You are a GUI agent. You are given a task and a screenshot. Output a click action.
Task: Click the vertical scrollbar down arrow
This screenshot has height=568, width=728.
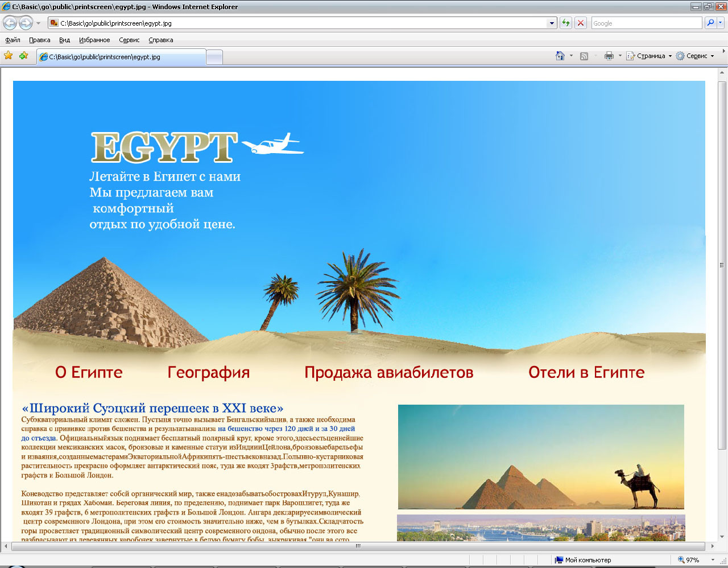(722, 536)
